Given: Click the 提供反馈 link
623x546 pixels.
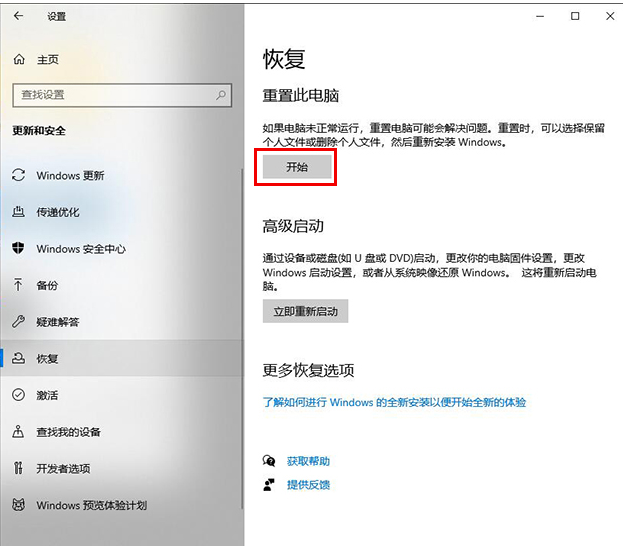Looking at the screenshot, I should click(308, 484).
